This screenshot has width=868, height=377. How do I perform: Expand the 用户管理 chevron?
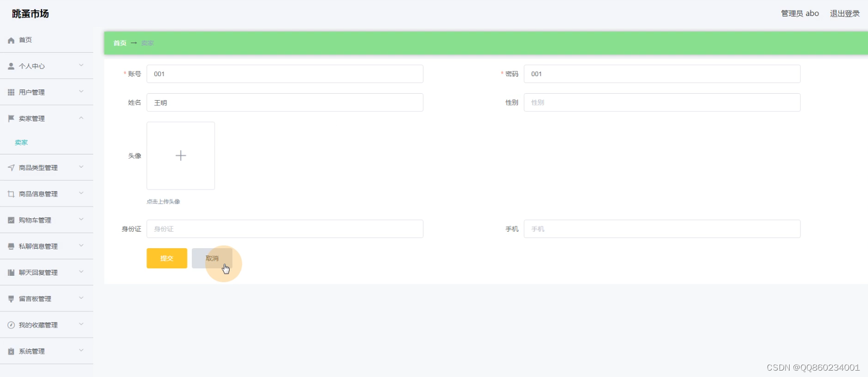click(x=82, y=92)
